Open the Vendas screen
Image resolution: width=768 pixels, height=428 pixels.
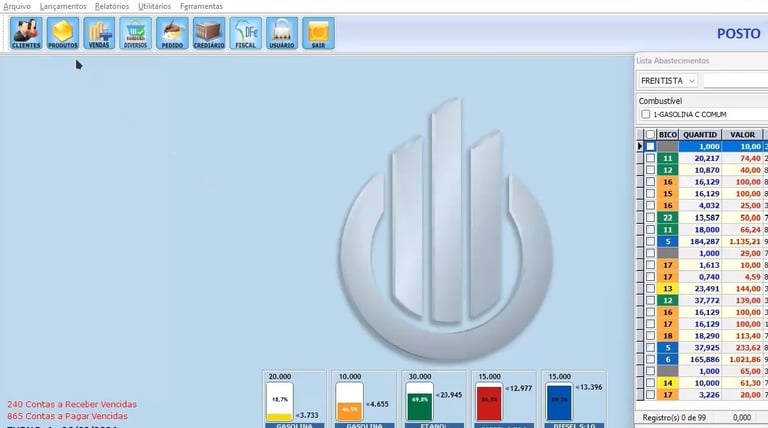99,33
